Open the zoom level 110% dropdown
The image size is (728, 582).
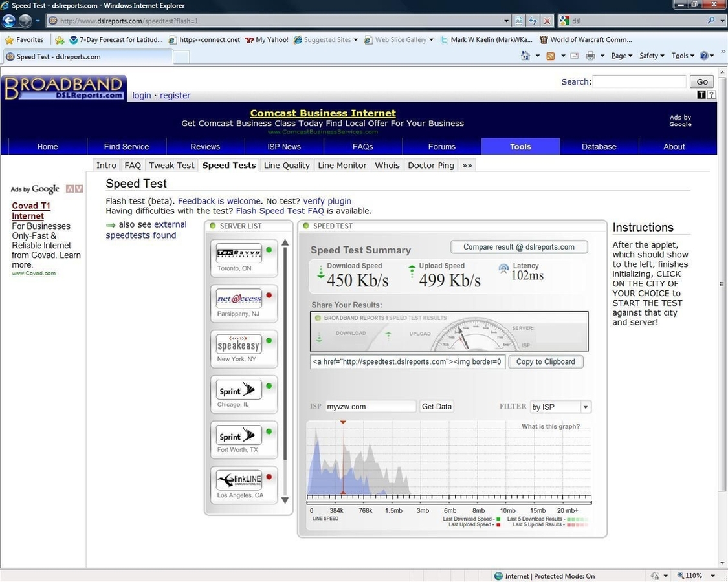point(712,576)
